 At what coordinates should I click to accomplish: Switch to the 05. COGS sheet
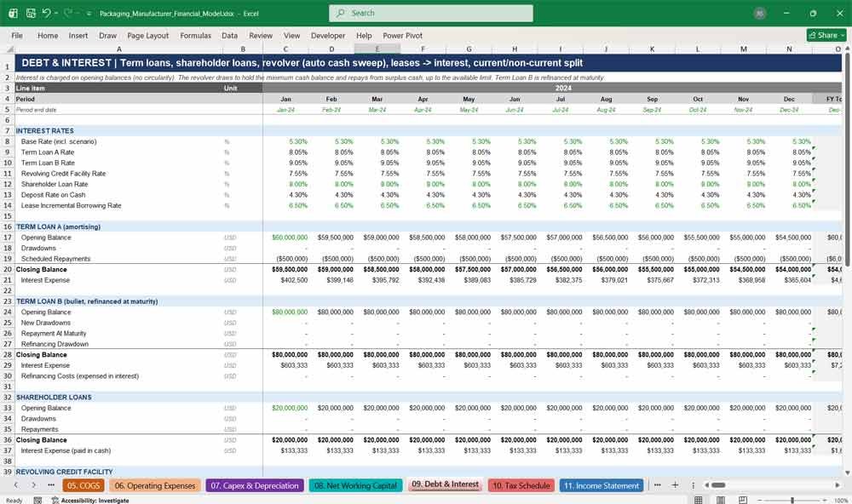(83, 485)
